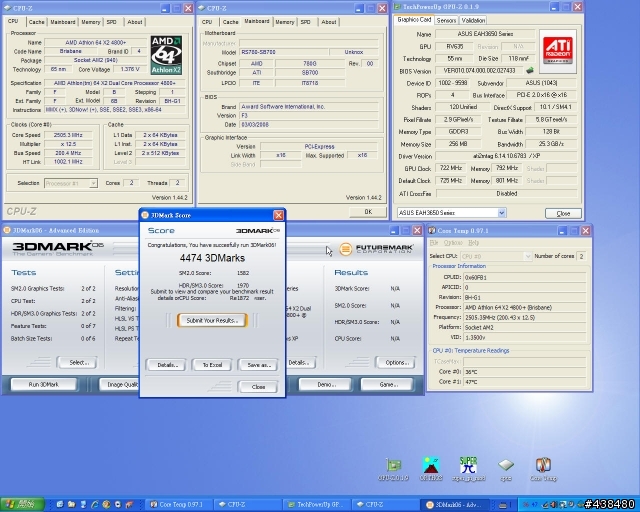Click the OK button in CPU-Z Mainboard window
Screen dimensions: 640x512
point(368,211)
